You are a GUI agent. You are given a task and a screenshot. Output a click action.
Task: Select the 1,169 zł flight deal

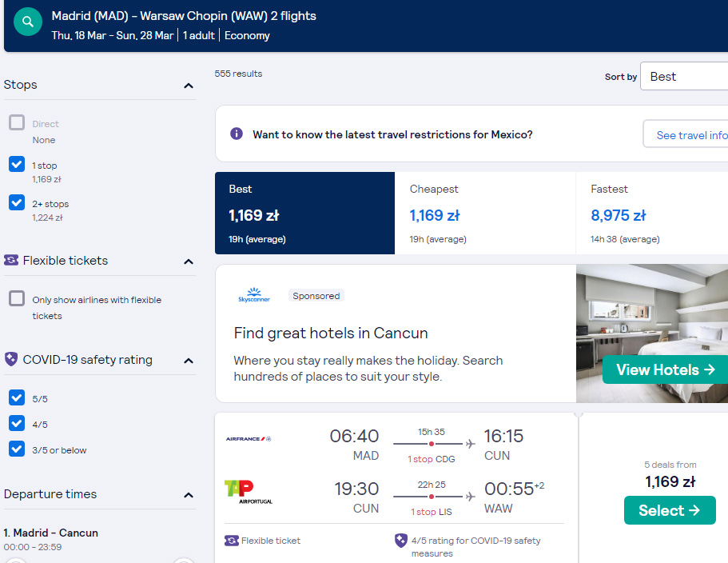(670, 510)
